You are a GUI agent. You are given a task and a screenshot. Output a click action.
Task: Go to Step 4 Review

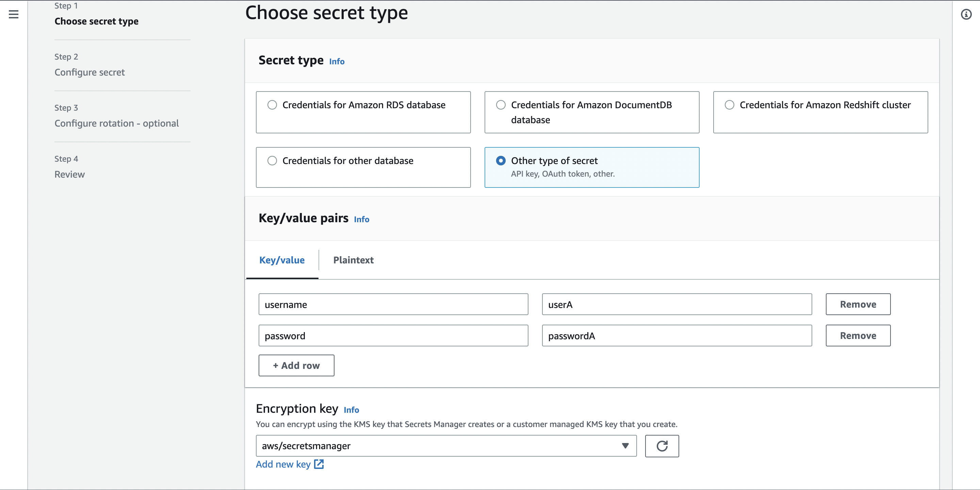pyautogui.click(x=70, y=174)
